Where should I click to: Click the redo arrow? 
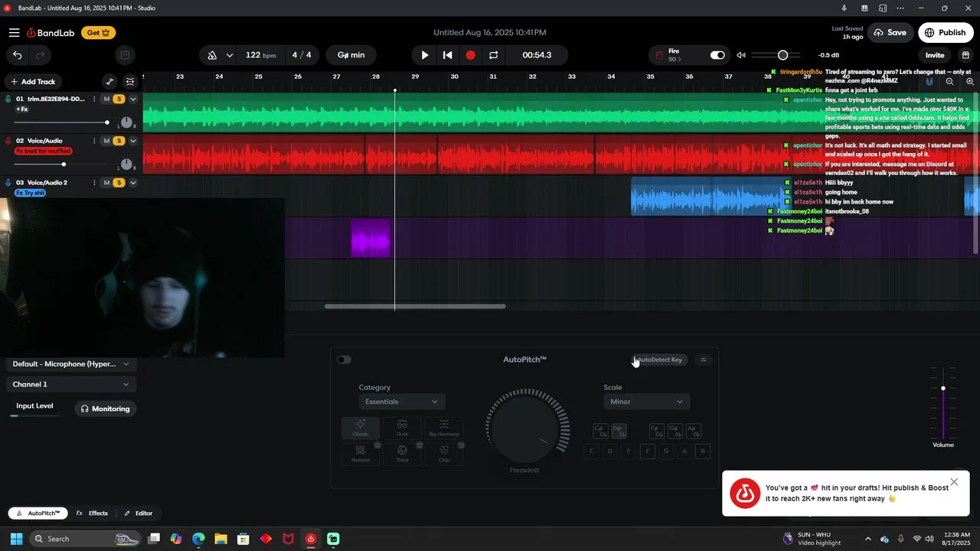[41, 55]
